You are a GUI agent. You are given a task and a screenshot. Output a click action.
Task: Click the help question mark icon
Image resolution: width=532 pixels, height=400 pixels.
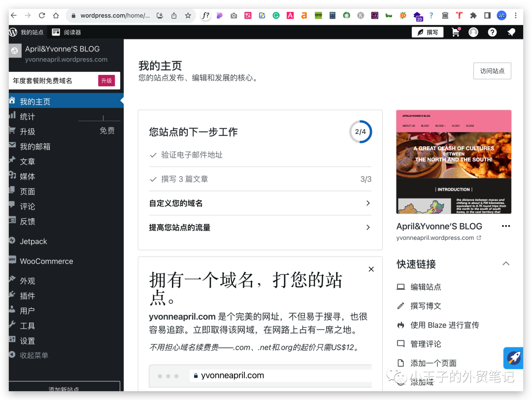pyautogui.click(x=491, y=32)
